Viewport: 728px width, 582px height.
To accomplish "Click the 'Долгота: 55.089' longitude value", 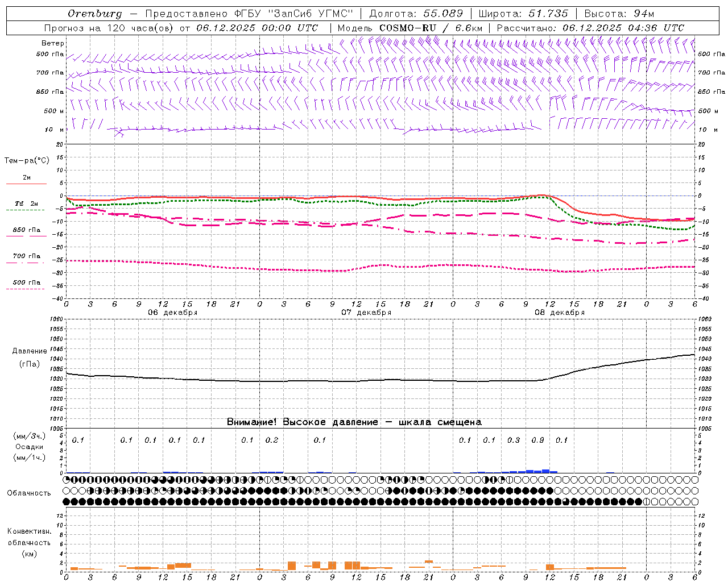I will [x=416, y=14].
